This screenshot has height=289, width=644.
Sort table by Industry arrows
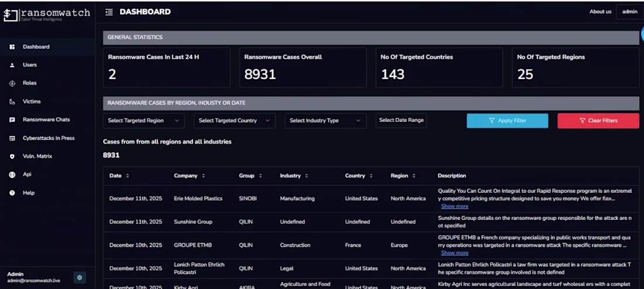(x=306, y=175)
